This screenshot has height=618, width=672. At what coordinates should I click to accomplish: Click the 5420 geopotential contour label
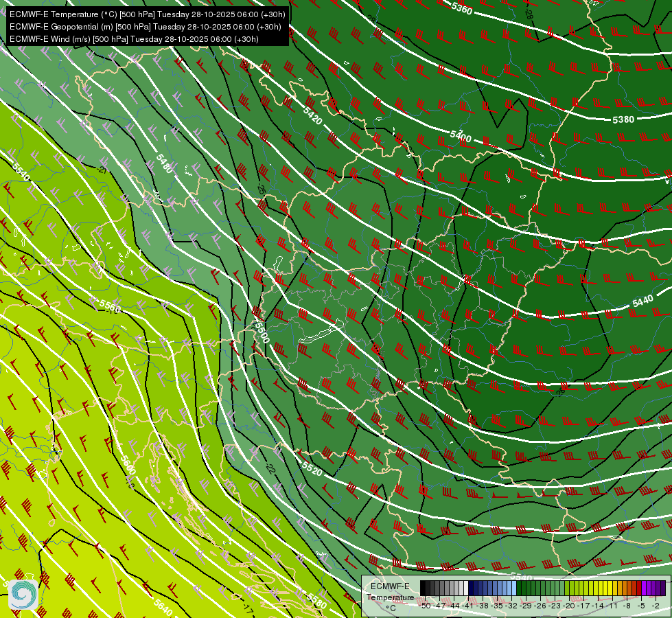click(312, 115)
